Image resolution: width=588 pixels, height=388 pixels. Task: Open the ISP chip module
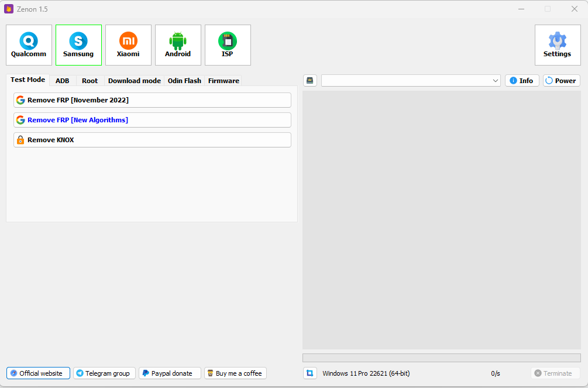pyautogui.click(x=228, y=44)
